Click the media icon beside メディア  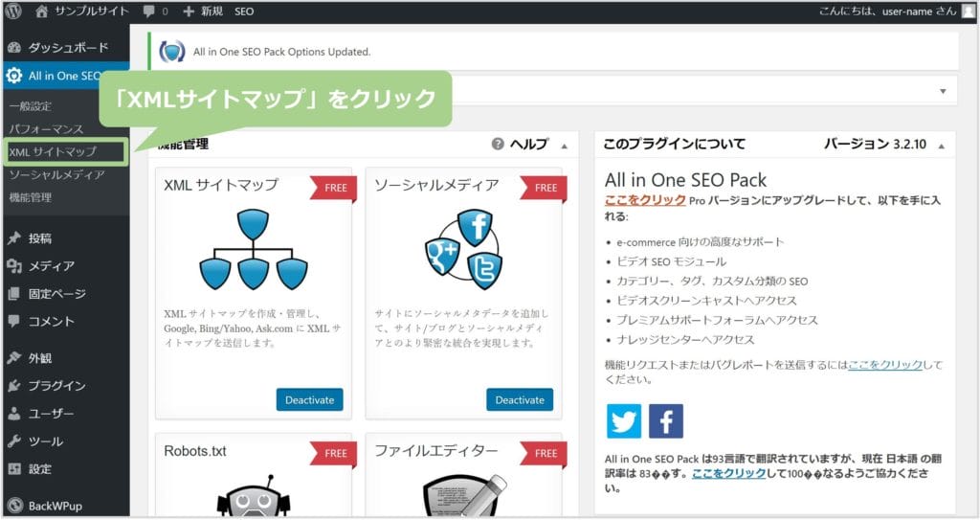pyautogui.click(x=13, y=266)
